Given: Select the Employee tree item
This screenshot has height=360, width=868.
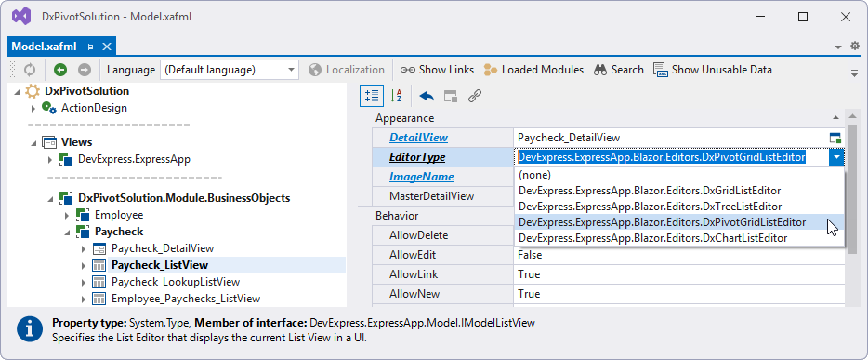Looking at the screenshot, I should pos(119,215).
